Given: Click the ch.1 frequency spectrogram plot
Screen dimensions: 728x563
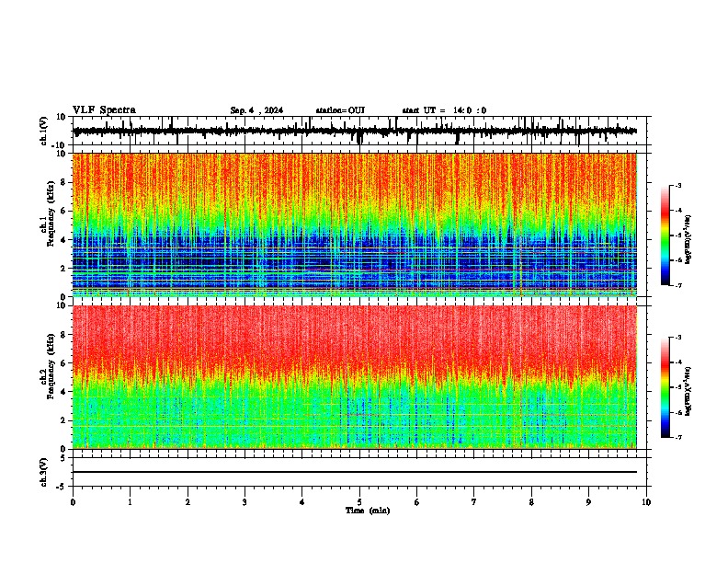Looking at the screenshot, I should coord(355,224).
